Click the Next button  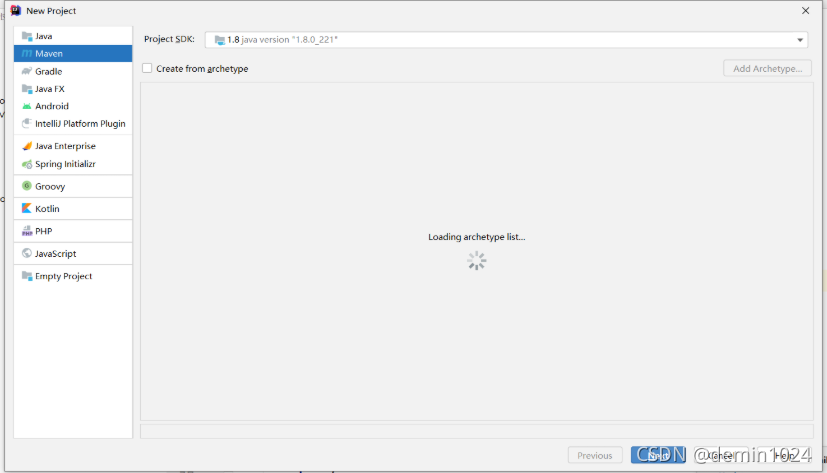click(658, 455)
